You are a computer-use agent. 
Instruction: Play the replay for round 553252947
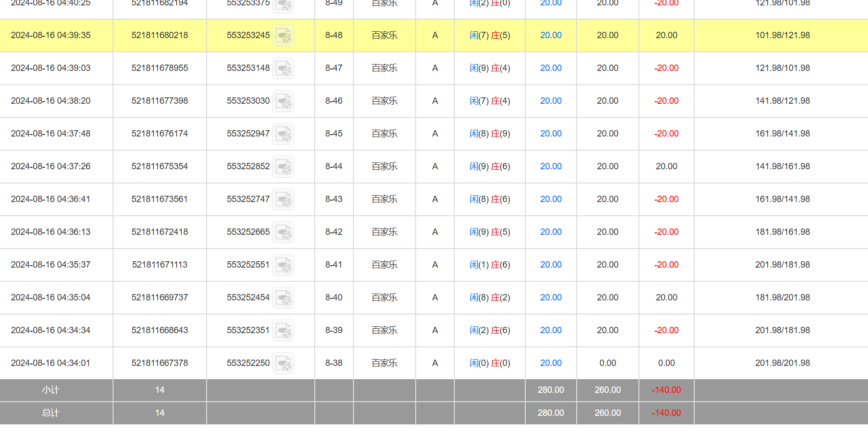pyautogui.click(x=283, y=134)
